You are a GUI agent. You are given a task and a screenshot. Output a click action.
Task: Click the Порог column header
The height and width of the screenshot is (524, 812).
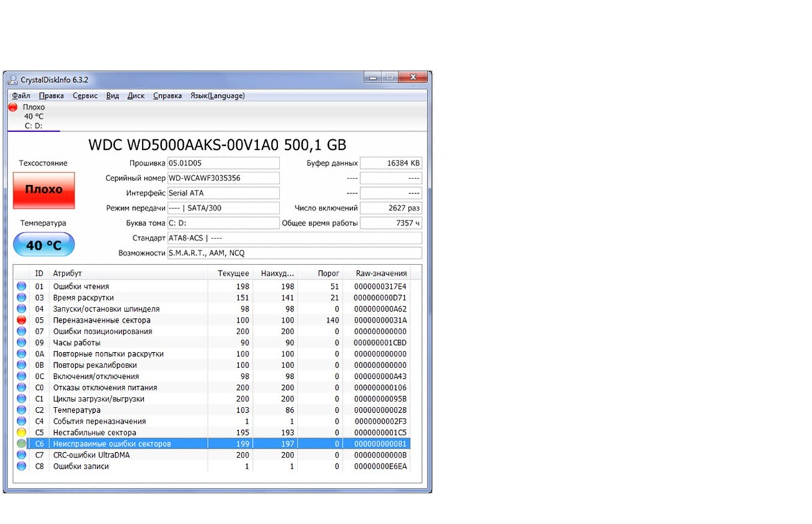coord(321,274)
